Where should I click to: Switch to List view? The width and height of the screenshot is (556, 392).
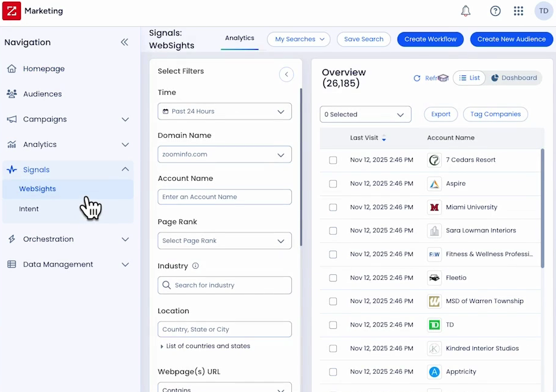click(469, 78)
